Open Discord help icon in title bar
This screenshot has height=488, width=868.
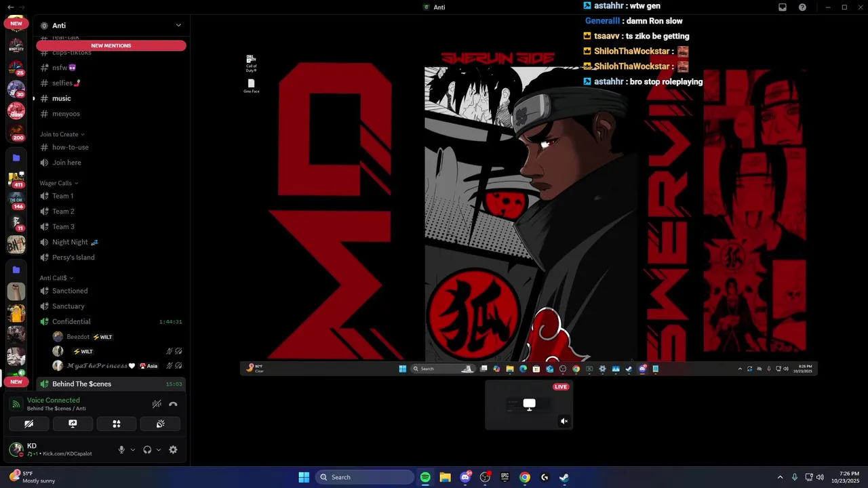(x=802, y=7)
